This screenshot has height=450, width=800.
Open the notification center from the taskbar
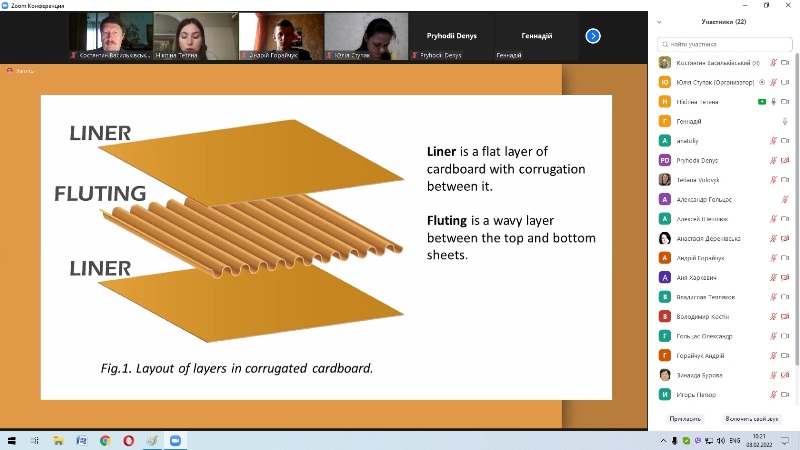pos(785,441)
